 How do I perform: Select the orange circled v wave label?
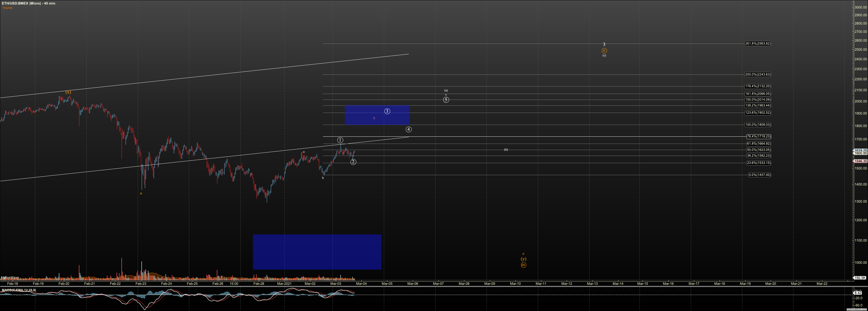604,50
